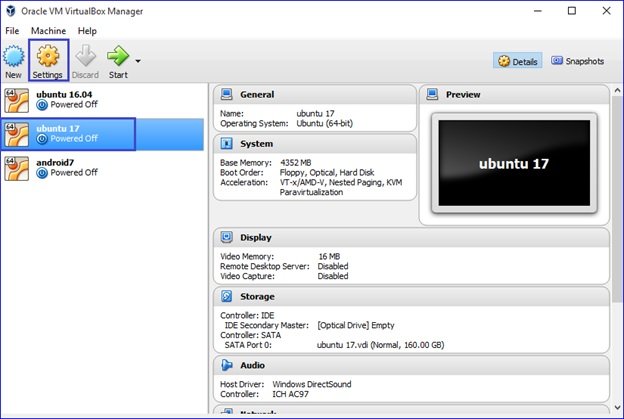Click the Preview header title
The height and width of the screenshot is (419, 624).
coord(463,94)
